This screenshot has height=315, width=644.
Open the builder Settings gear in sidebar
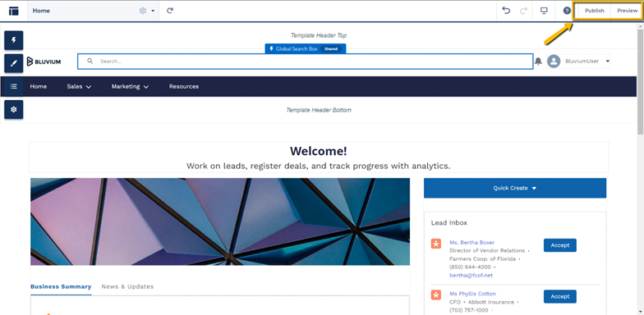tap(13, 110)
